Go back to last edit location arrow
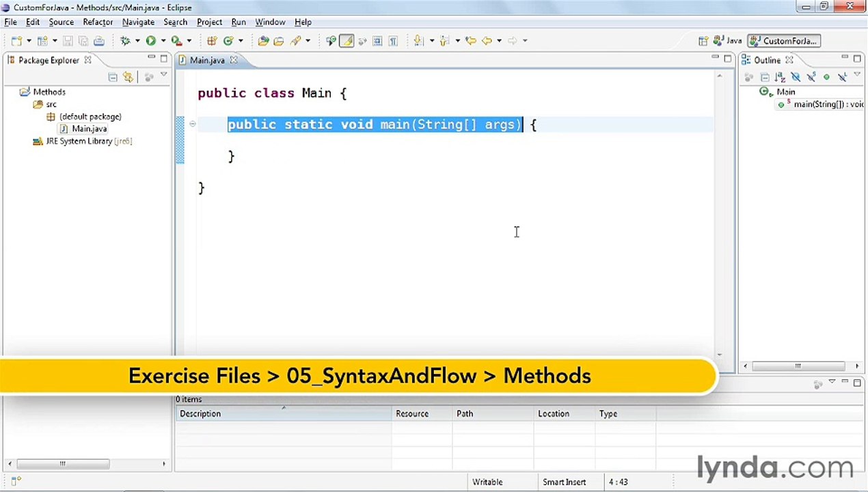This screenshot has height=492, width=868. (470, 41)
